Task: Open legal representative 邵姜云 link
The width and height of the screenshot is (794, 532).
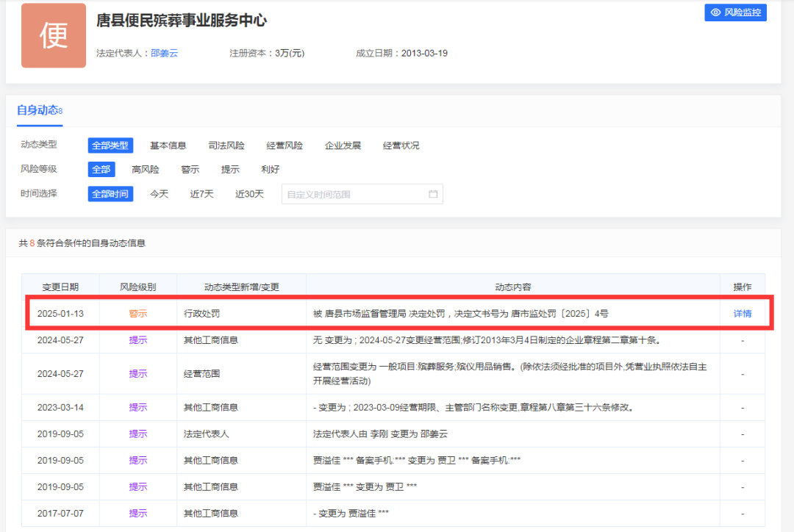Action: tap(164, 53)
